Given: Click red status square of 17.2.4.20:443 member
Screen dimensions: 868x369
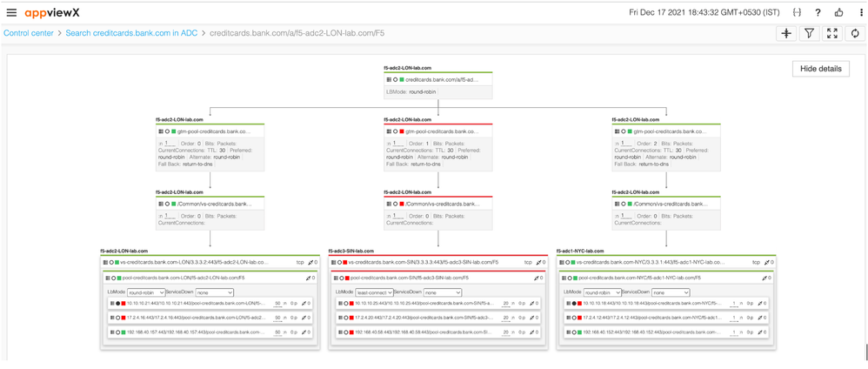Looking at the screenshot, I should (352, 318).
